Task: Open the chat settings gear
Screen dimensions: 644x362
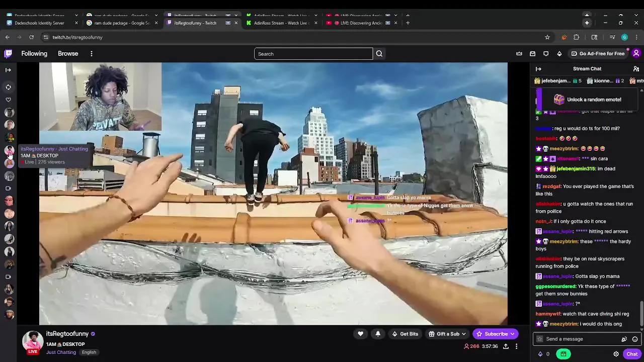Action: (616, 354)
